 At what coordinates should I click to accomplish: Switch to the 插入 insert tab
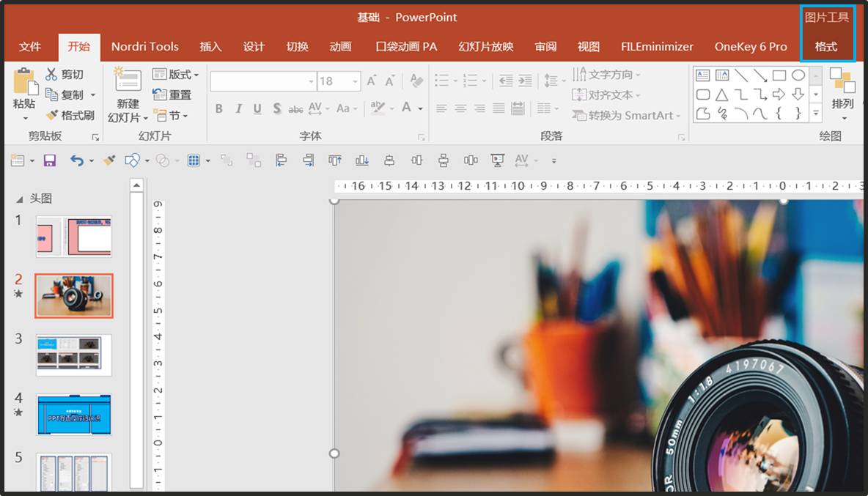point(210,46)
